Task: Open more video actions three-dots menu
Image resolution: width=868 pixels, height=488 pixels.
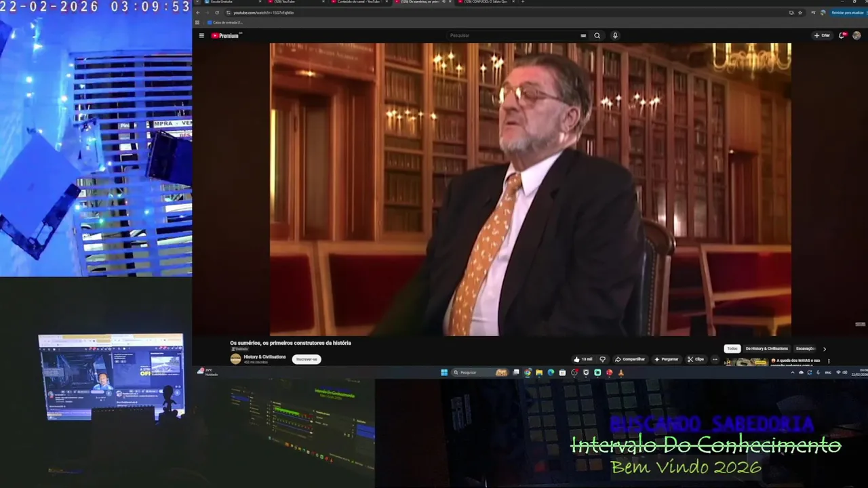Action: (x=715, y=359)
